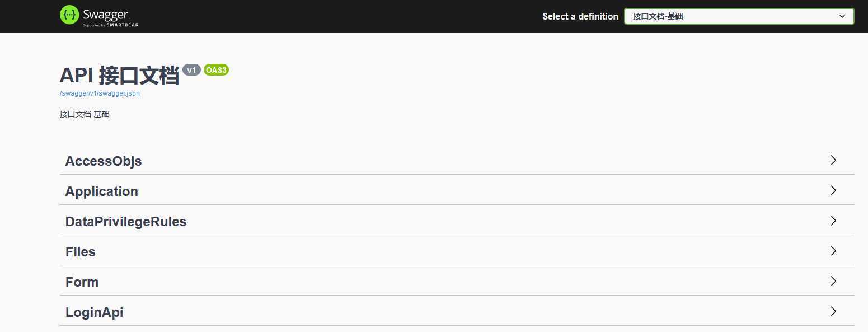Click the dropdown caret in definition selector
The width and height of the screenshot is (868, 332).
(x=842, y=16)
